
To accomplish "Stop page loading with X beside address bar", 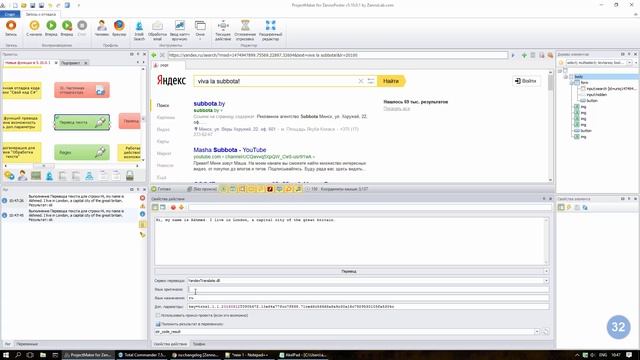I will [162, 55].
